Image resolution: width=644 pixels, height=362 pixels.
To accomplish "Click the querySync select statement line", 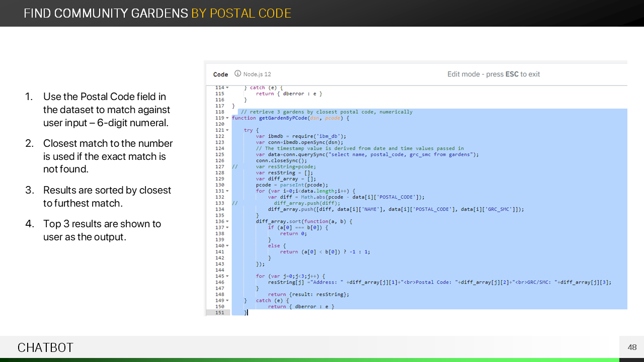I will click(367, 155).
